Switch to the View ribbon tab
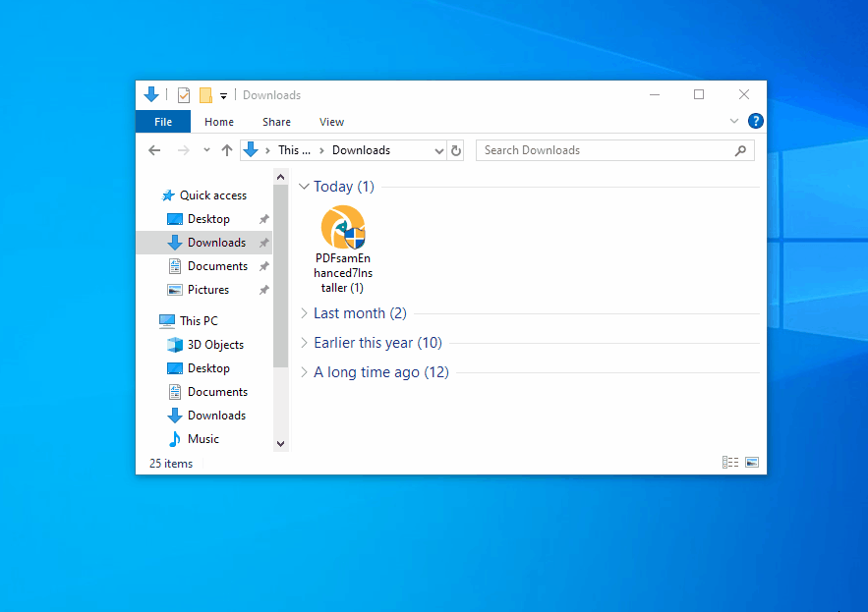 pos(331,121)
